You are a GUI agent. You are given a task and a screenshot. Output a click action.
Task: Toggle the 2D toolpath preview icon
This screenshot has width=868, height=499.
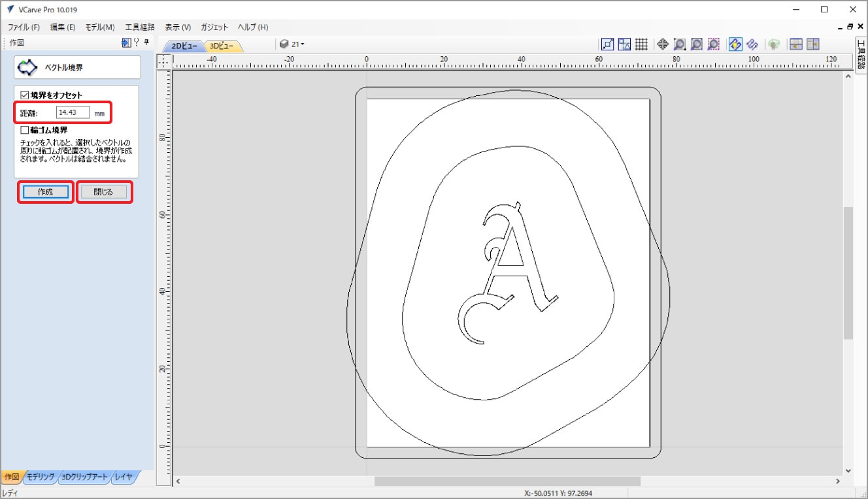[735, 44]
